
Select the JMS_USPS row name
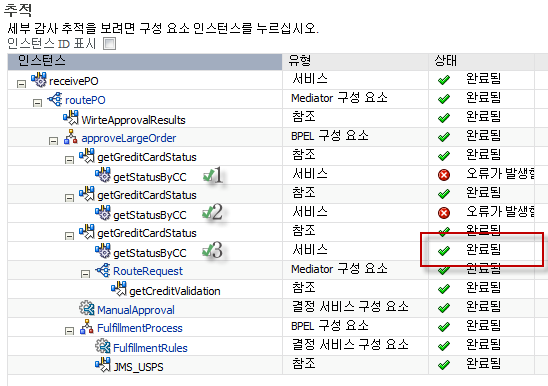[x=138, y=367]
